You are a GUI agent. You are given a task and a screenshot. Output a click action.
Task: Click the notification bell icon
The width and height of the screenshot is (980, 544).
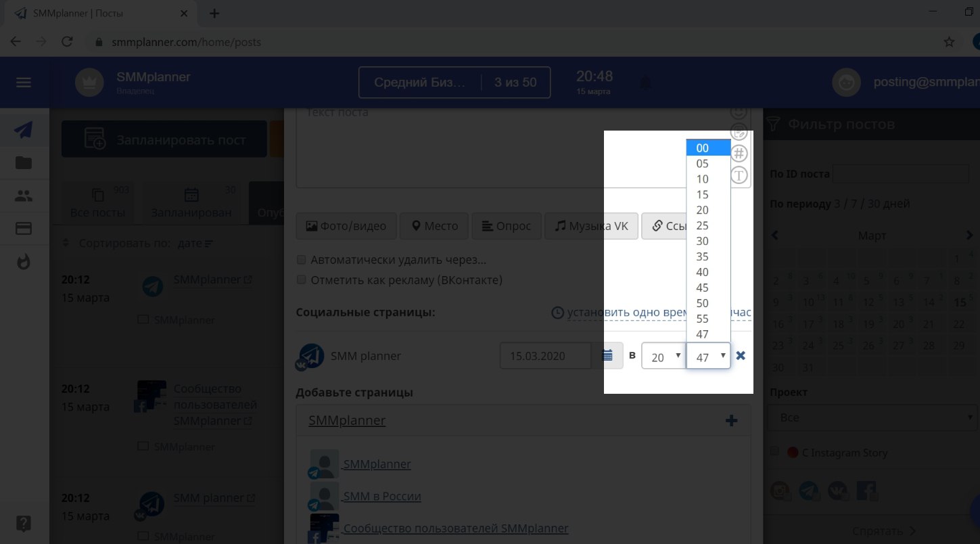point(646,83)
